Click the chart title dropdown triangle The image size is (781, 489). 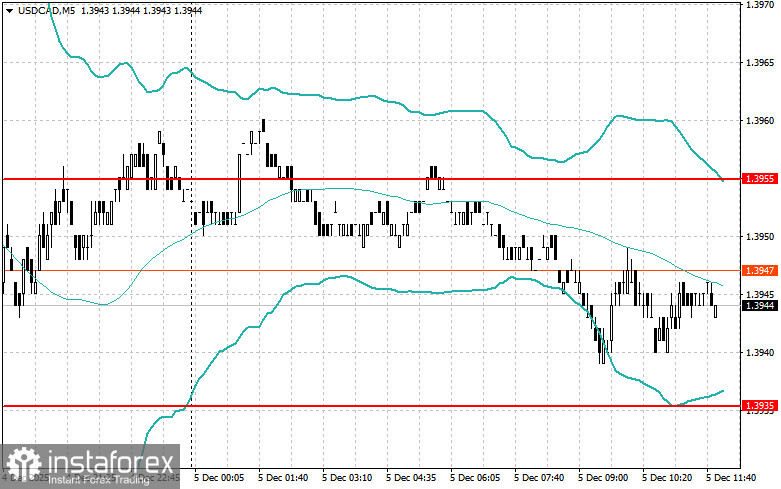10,10
